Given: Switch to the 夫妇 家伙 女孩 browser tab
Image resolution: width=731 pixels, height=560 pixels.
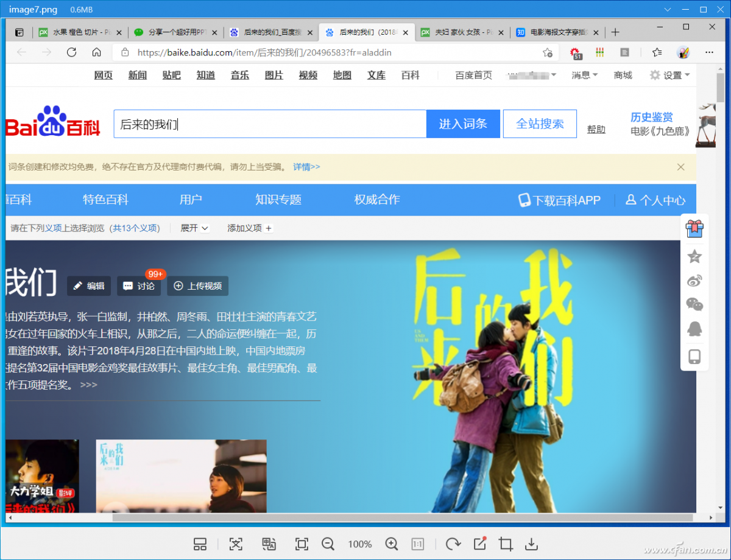Looking at the screenshot, I should 462,32.
